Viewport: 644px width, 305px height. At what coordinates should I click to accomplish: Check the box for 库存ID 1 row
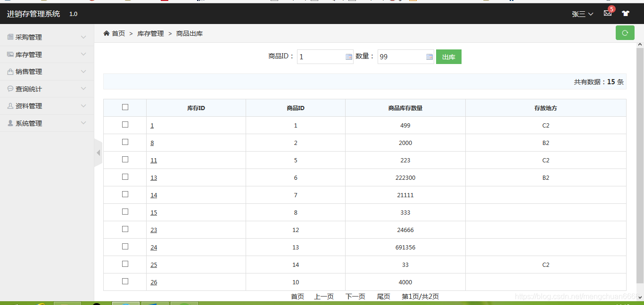click(x=125, y=125)
